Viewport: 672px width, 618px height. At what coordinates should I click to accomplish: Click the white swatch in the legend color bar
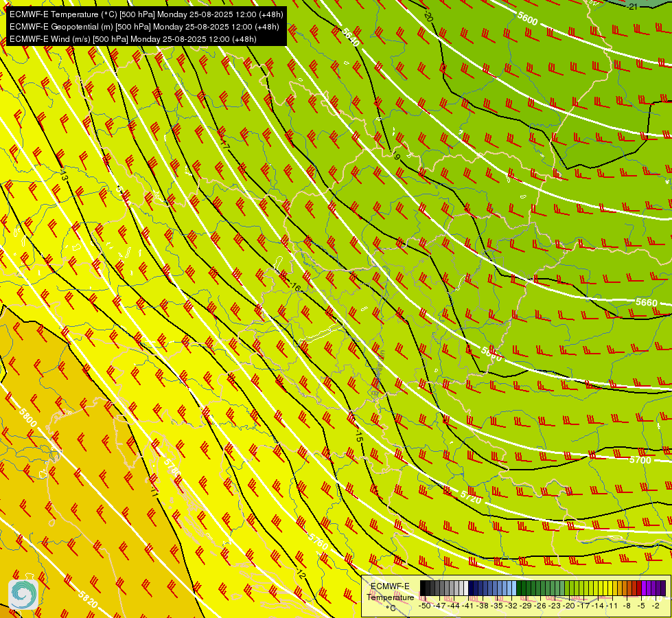466,588
